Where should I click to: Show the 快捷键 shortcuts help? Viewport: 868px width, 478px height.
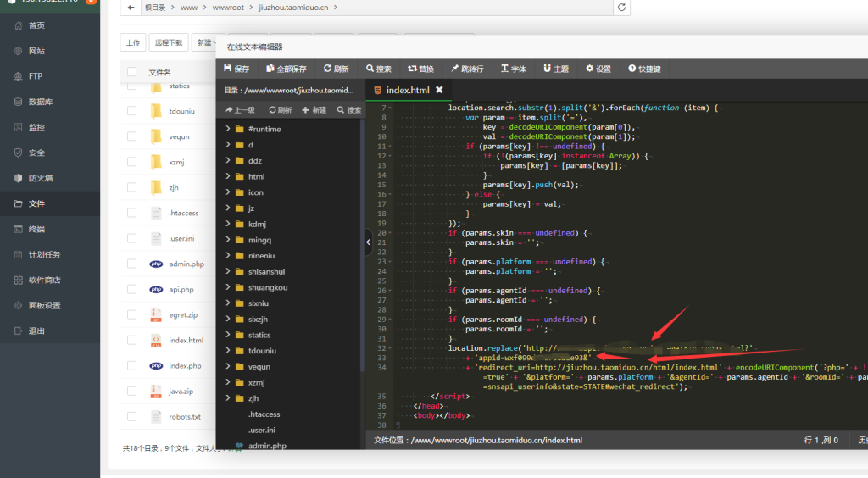(644, 69)
